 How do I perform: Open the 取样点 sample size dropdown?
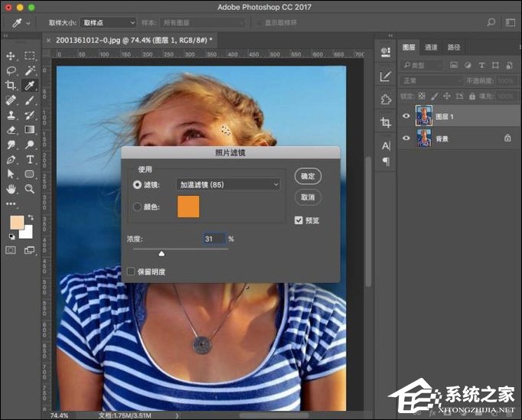pos(107,23)
